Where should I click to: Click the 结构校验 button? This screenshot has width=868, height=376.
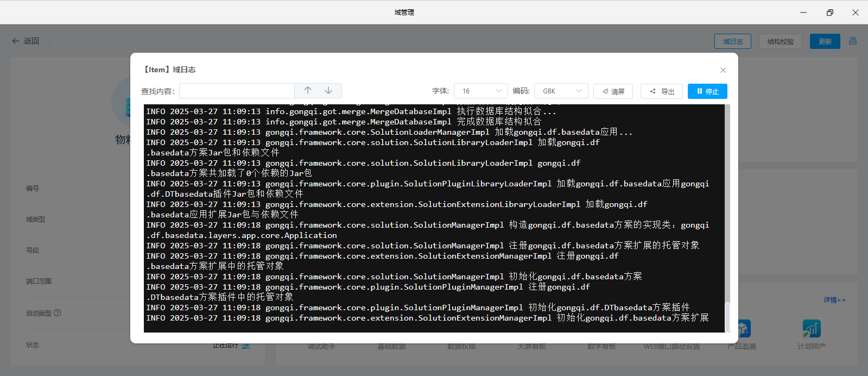[780, 41]
